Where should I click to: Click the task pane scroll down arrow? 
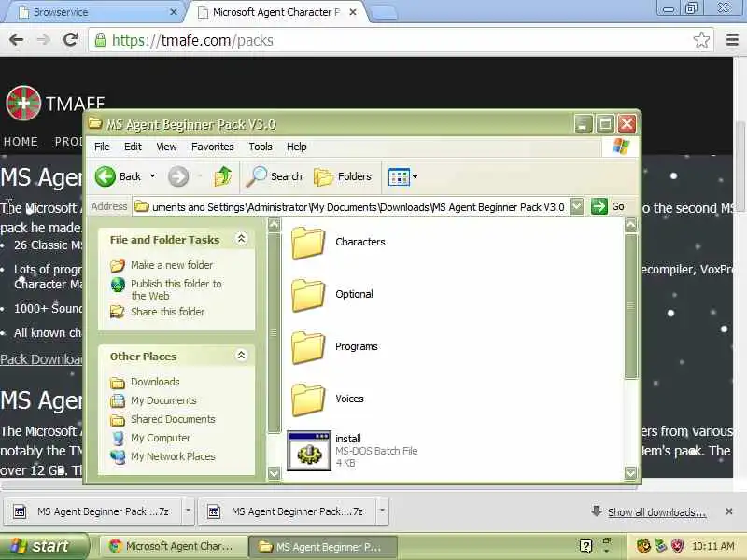pos(274,473)
